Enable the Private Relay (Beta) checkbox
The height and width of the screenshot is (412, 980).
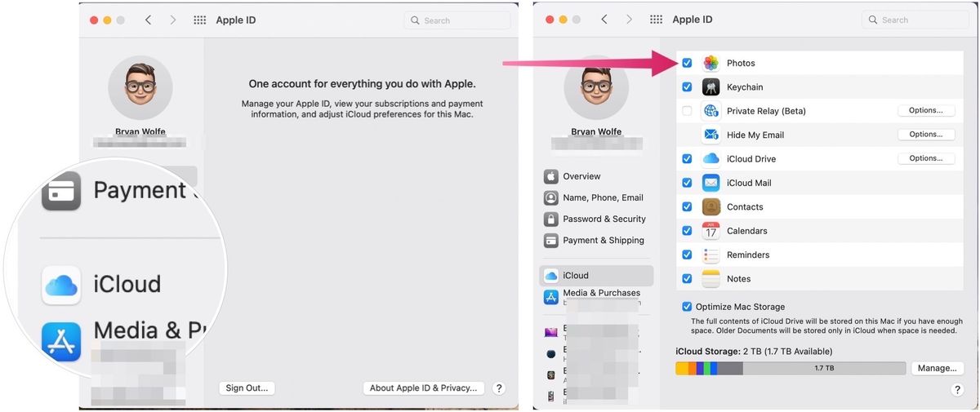[x=687, y=111]
